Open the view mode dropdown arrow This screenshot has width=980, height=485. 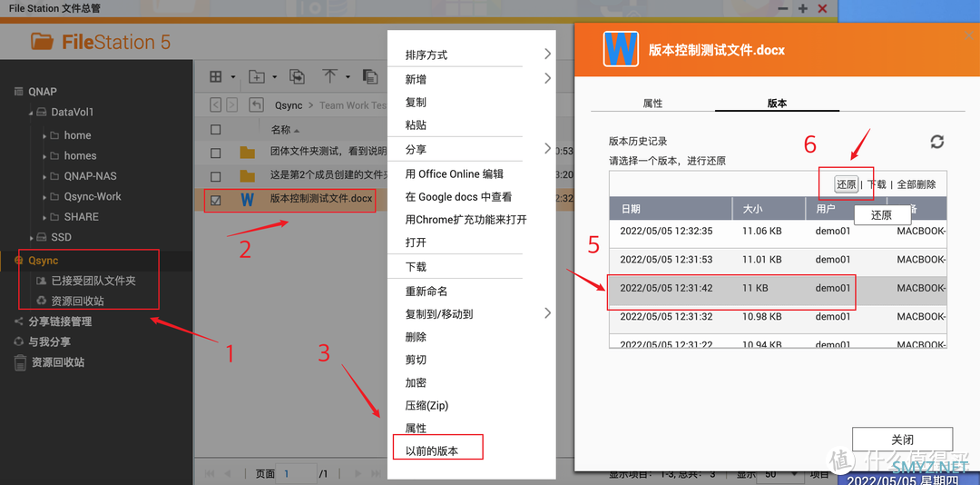(233, 77)
